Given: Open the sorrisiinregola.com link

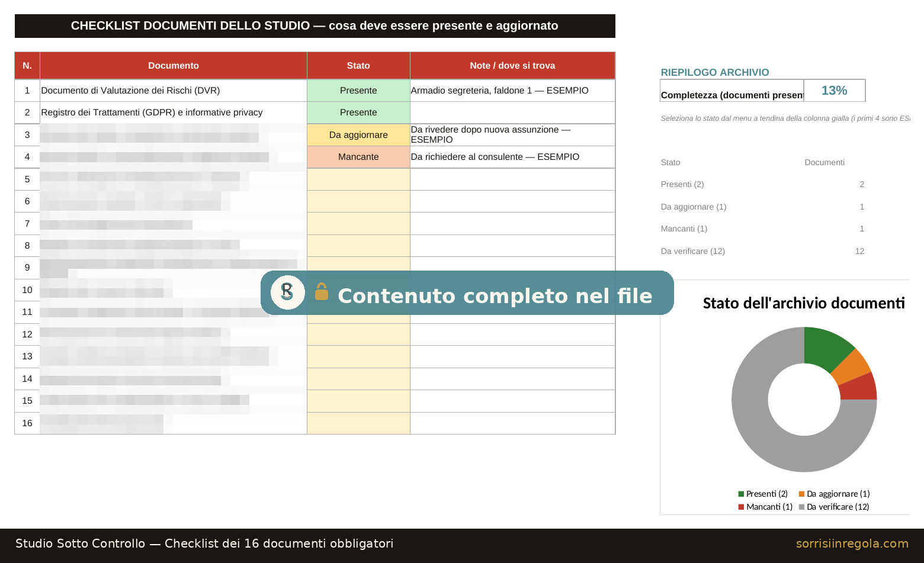Looking at the screenshot, I should (852, 543).
